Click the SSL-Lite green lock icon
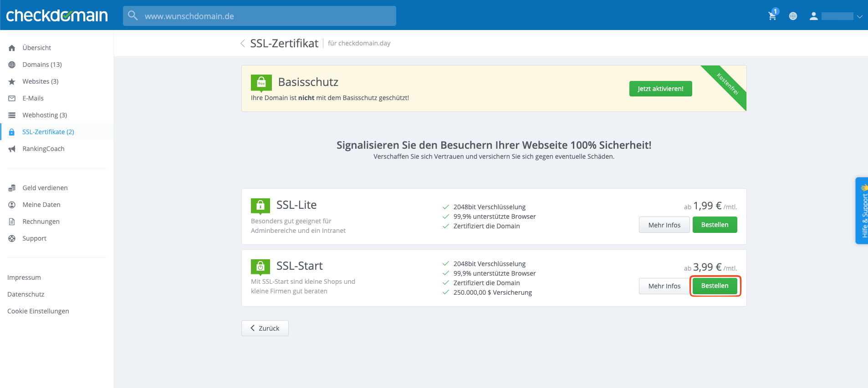The width and height of the screenshot is (868, 388). click(260, 206)
